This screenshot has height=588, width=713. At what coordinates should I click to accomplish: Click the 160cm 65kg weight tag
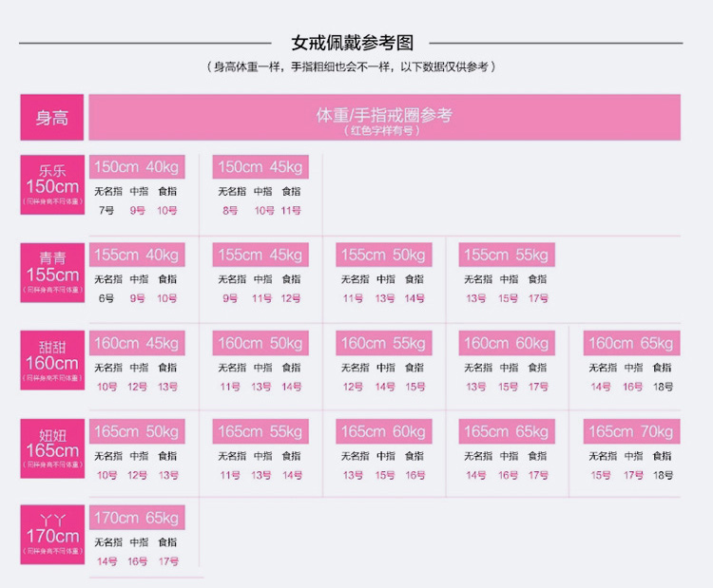(630, 343)
